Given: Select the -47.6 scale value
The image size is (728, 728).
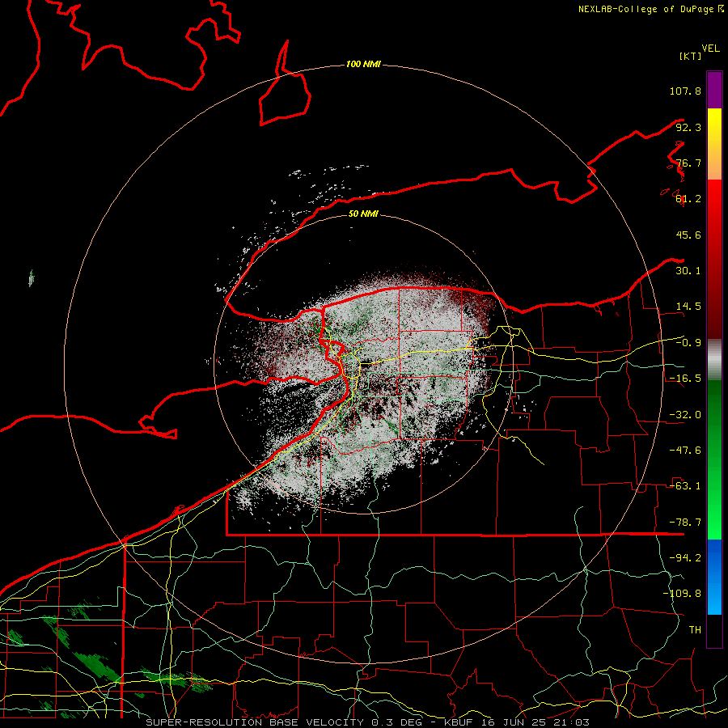Looking at the screenshot, I should tap(685, 451).
